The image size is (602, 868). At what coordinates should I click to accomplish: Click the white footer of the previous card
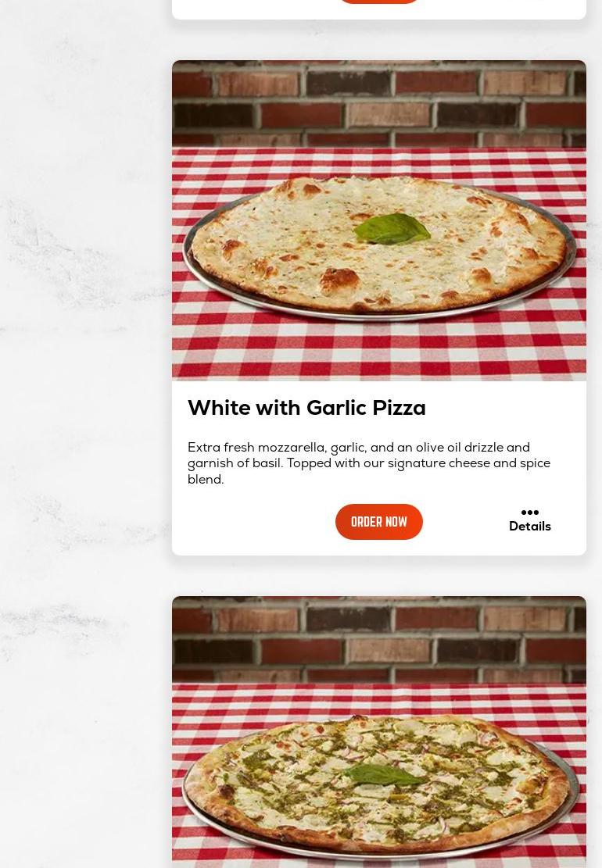point(379,11)
